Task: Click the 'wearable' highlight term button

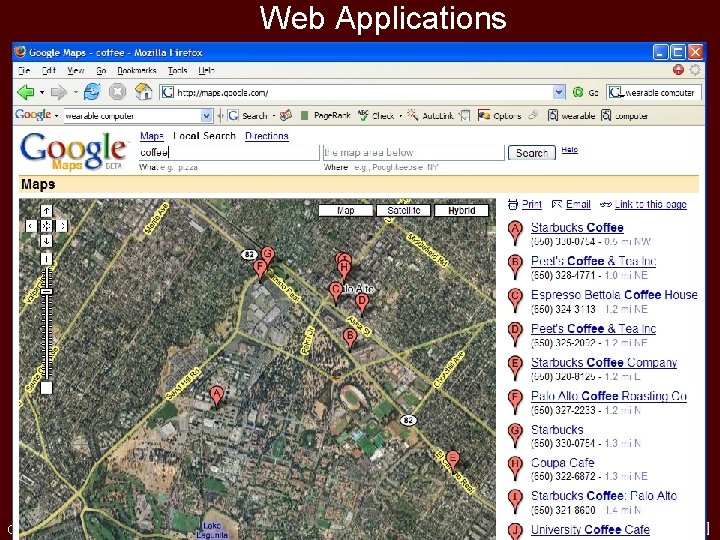Action: [571, 116]
